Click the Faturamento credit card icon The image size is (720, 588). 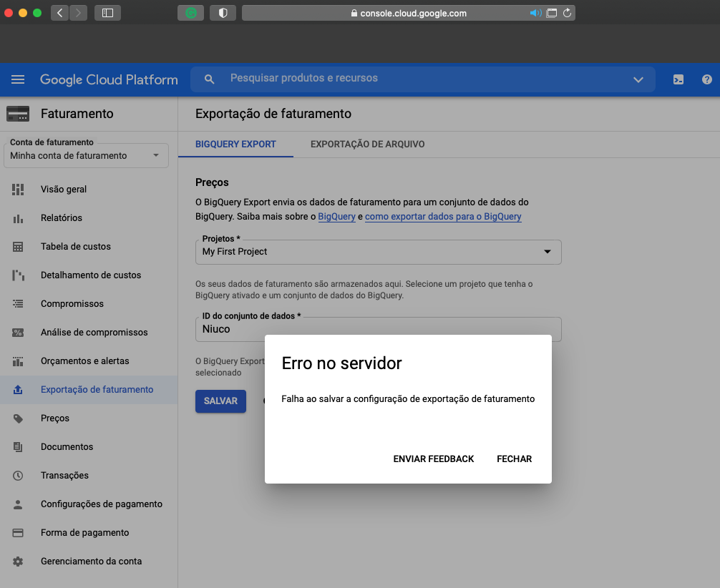[x=18, y=114]
